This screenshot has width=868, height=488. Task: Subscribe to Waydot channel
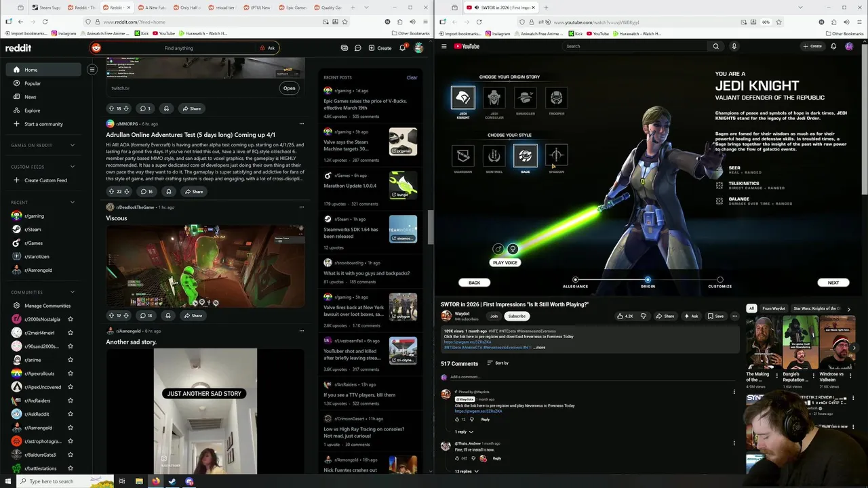517,316
